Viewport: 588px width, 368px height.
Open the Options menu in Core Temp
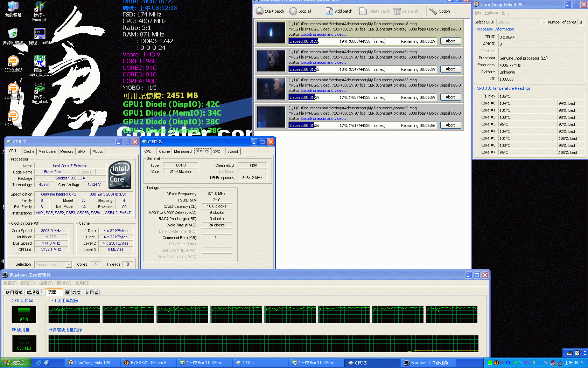click(491, 13)
